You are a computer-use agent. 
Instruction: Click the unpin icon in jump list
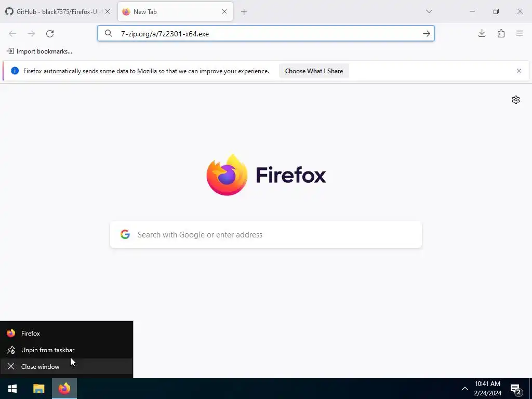(x=11, y=350)
